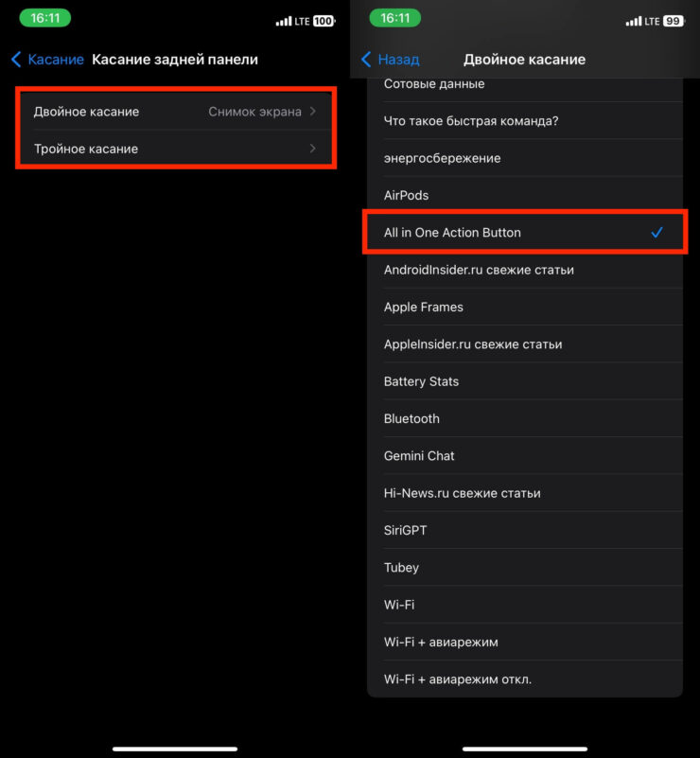Viewport: 700px width, 758px height.
Task: Select the AirPods shortcut option
Action: pyautogui.click(x=407, y=195)
